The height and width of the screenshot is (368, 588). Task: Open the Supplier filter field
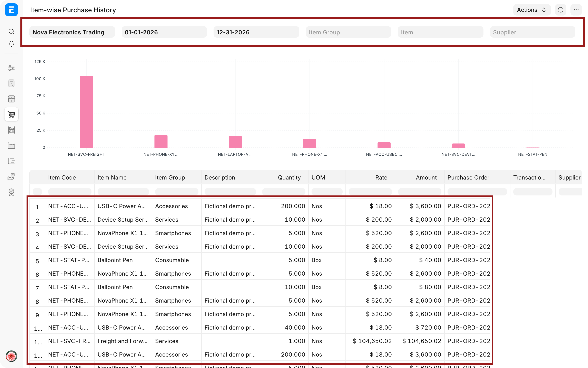click(x=532, y=32)
